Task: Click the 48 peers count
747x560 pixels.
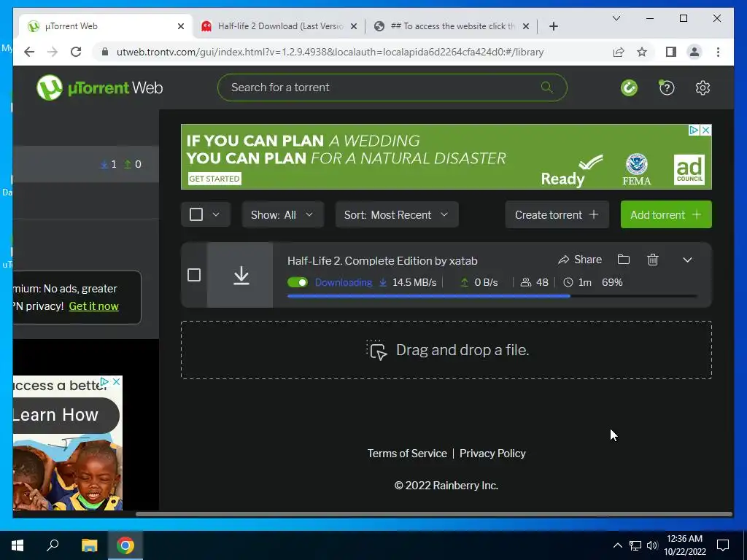Action: coord(542,282)
